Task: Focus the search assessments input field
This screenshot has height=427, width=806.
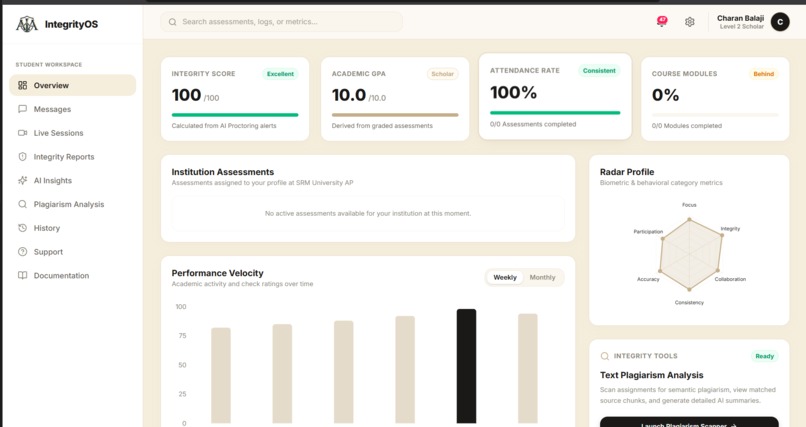Action: pos(282,22)
